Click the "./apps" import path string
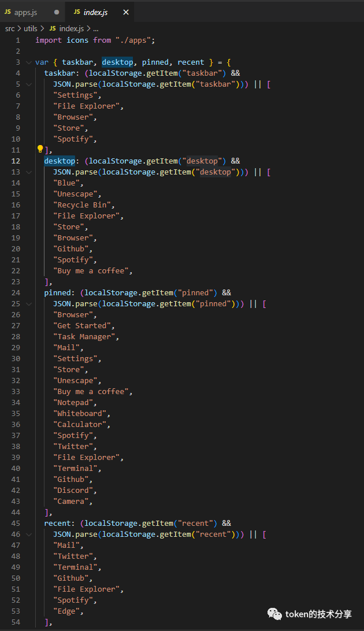Viewport: 364px width, 631px height. pos(133,40)
